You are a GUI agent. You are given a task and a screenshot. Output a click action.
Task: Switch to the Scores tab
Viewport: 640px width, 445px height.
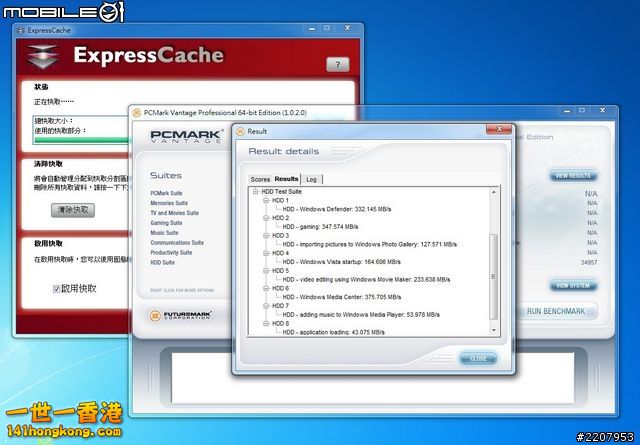260,179
